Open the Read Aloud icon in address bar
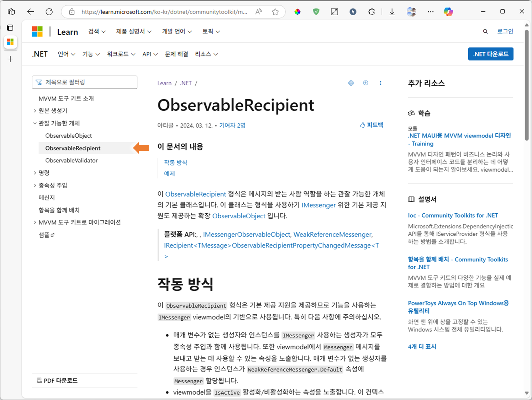Image resolution: width=532 pixels, height=400 pixels. click(x=259, y=12)
